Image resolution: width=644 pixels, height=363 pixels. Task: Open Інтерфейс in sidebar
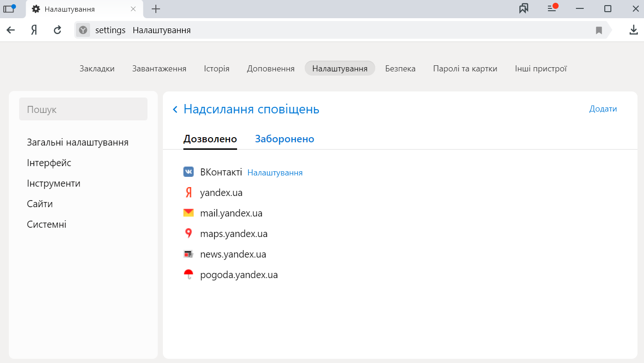pyautogui.click(x=49, y=163)
